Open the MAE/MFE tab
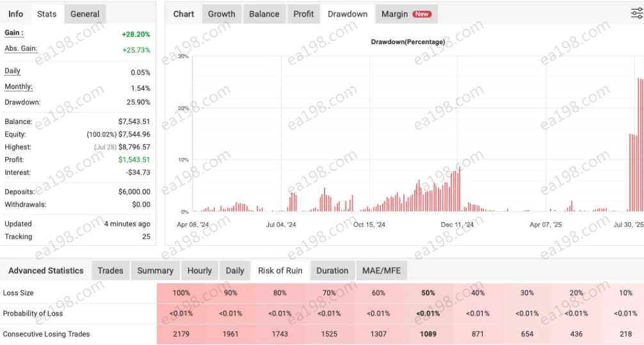This screenshot has height=345, width=644. 381,271
